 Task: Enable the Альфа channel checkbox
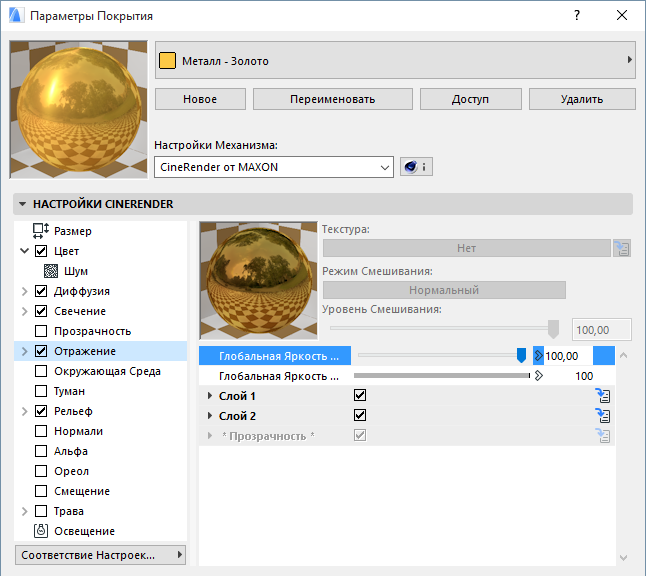pyautogui.click(x=41, y=451)
